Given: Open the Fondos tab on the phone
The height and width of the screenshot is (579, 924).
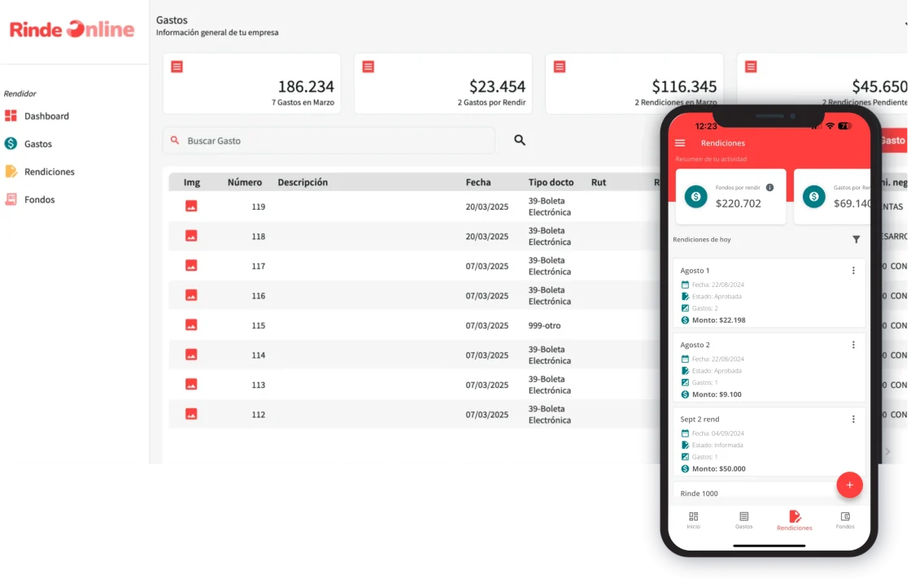Looking at the screenshot, I should 845,520.
